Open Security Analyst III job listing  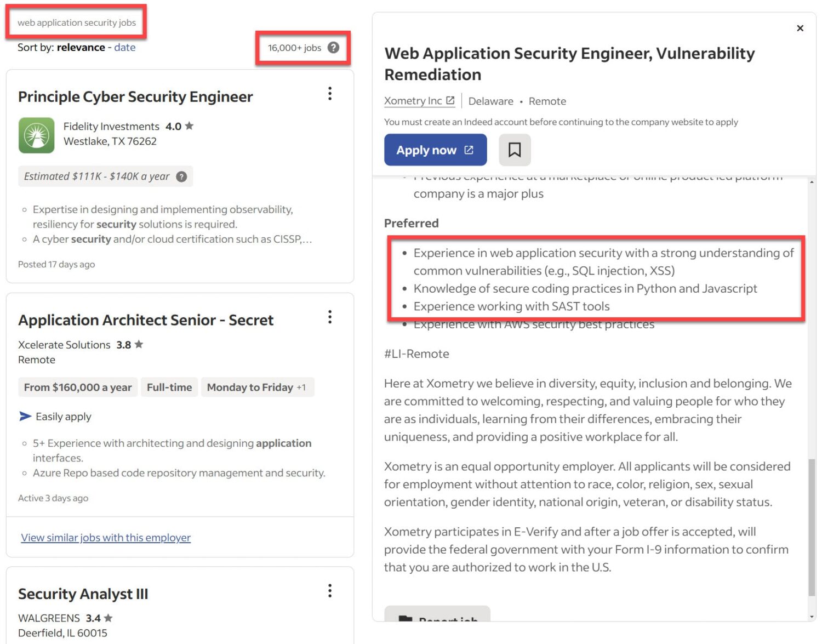pyautogui.click(x=83, y=594)
